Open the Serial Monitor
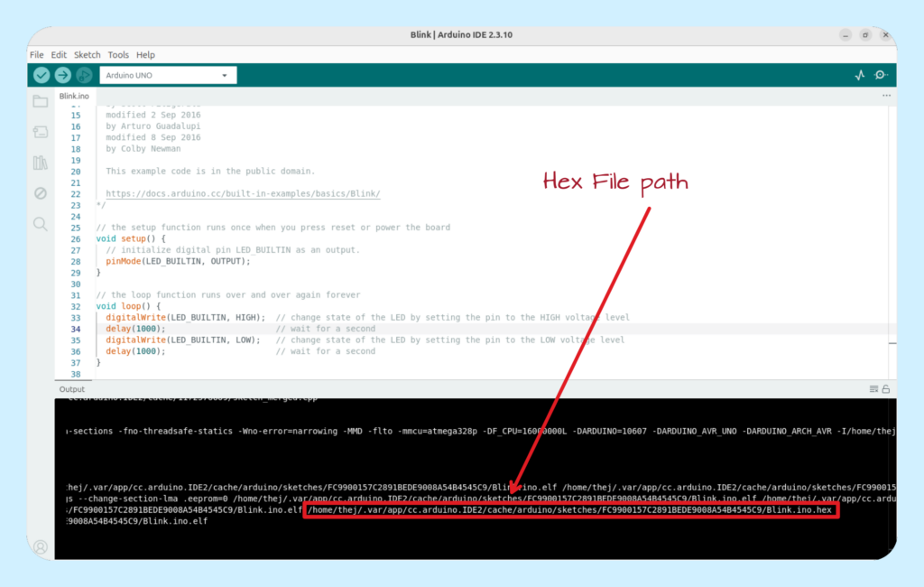The image size is (924, 587). tap(881, 75)
